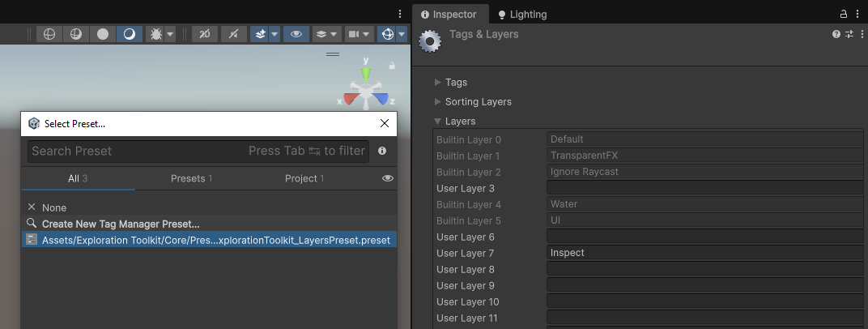The image size is (868, 329).
Task: Choose Create New Tag Manager Preset
Action: pyautogui.click(x=121, y=224)
